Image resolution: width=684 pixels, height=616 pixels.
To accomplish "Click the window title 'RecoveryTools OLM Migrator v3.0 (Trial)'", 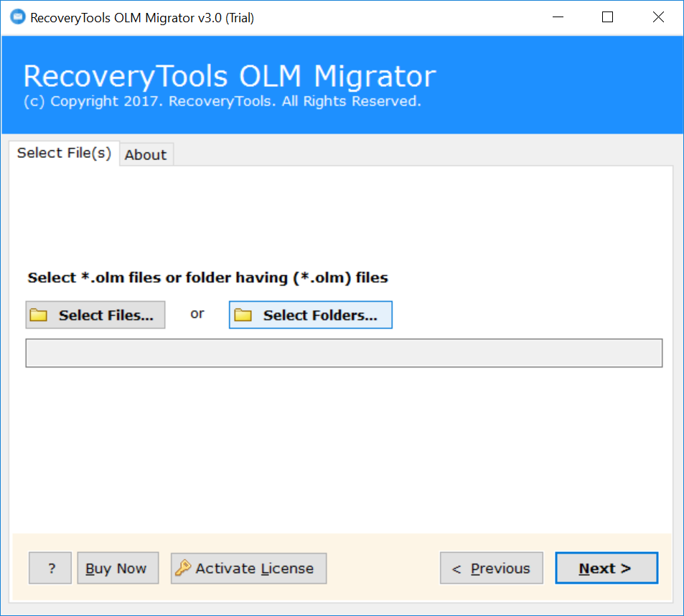I will click(142, 18).
